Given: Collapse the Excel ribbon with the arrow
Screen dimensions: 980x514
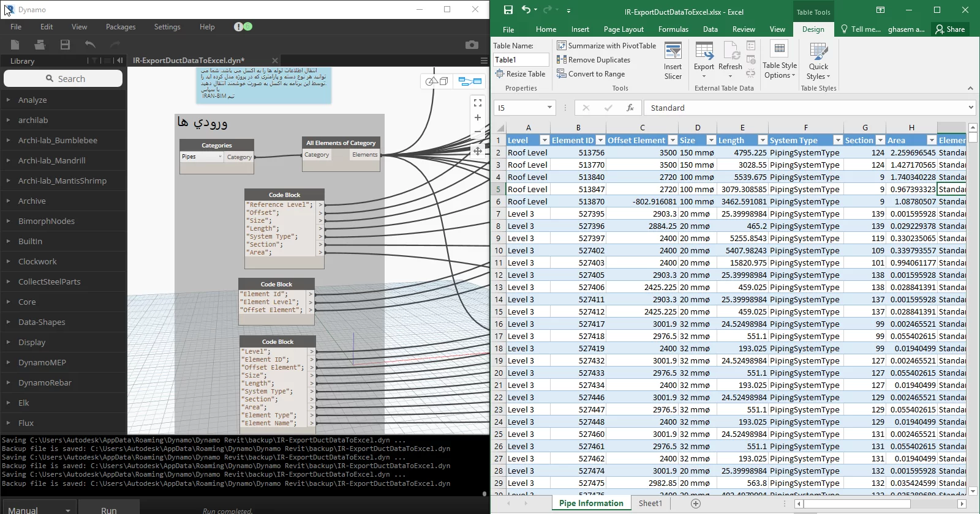Looking at the screenshot, I should tap(970, 89).
